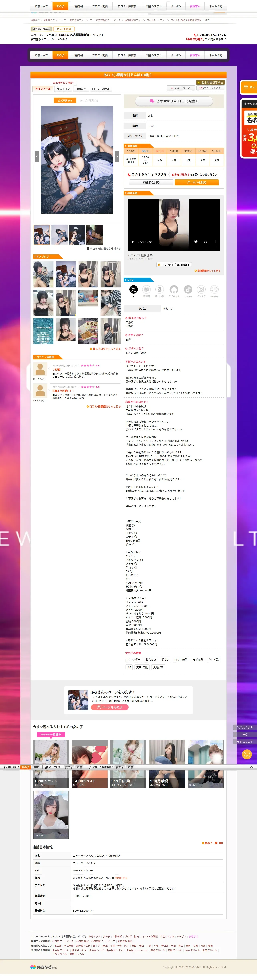The image size is (257, 980).
Task: Click the ぬきなび logo in page footer
Action: (44, 967)
